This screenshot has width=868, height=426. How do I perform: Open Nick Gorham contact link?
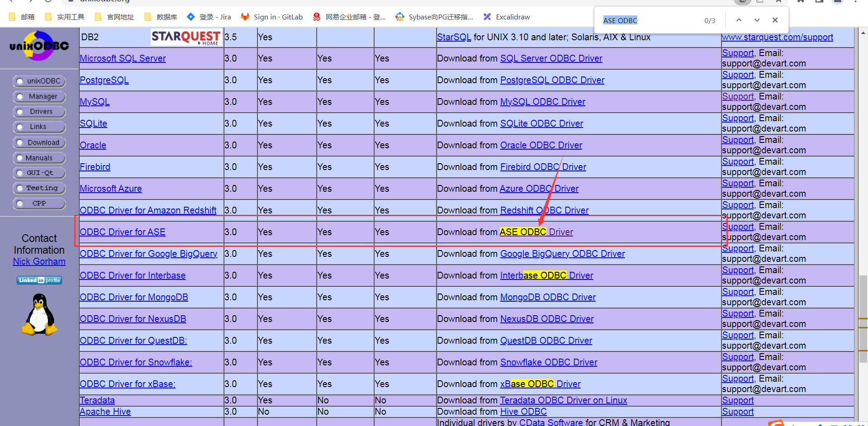coord(39,261)
